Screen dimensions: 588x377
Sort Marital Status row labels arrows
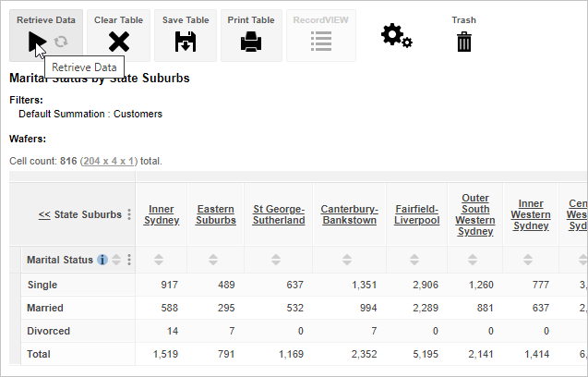coord(116,260)
